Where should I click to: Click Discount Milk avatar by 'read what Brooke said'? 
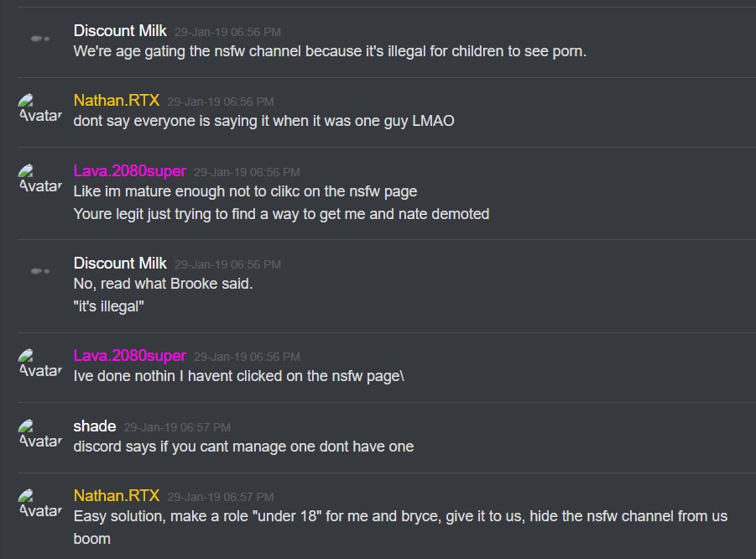click(x=40, y=271)
